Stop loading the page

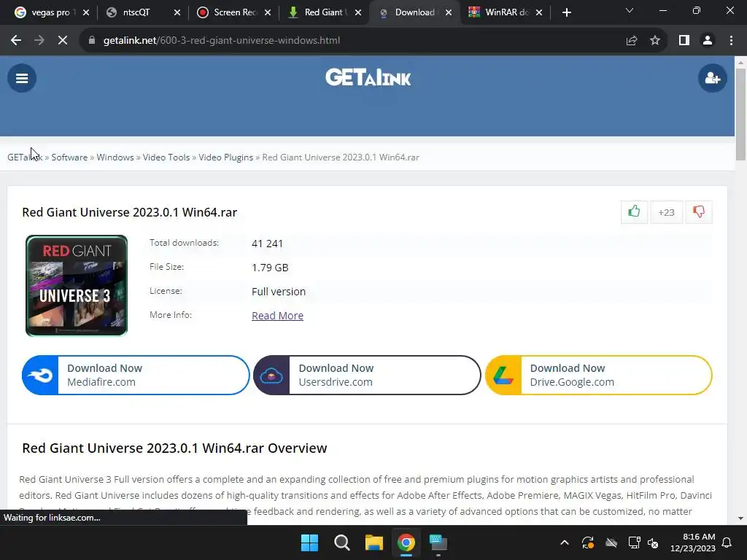pyautogui.click(x=63, y=41)
